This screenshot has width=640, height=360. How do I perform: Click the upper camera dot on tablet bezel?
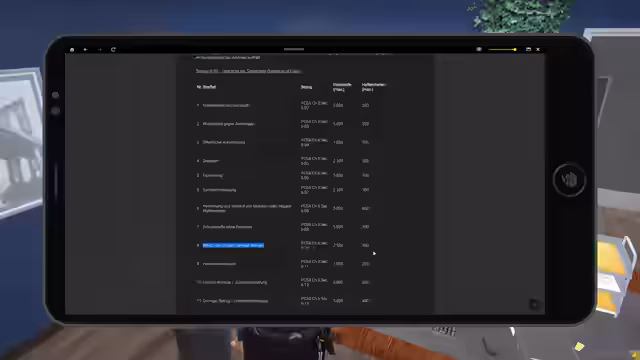point(56,95)
